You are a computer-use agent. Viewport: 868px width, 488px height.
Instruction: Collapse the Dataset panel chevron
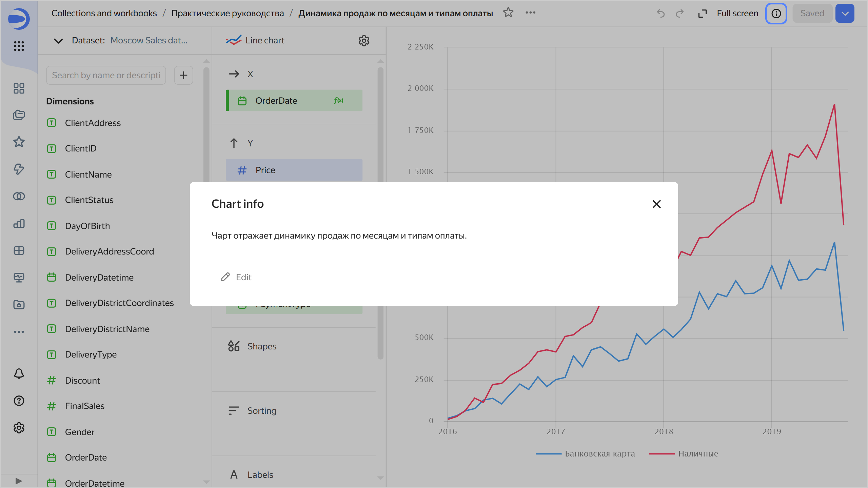pyautogui.click(x=58, y=41)
